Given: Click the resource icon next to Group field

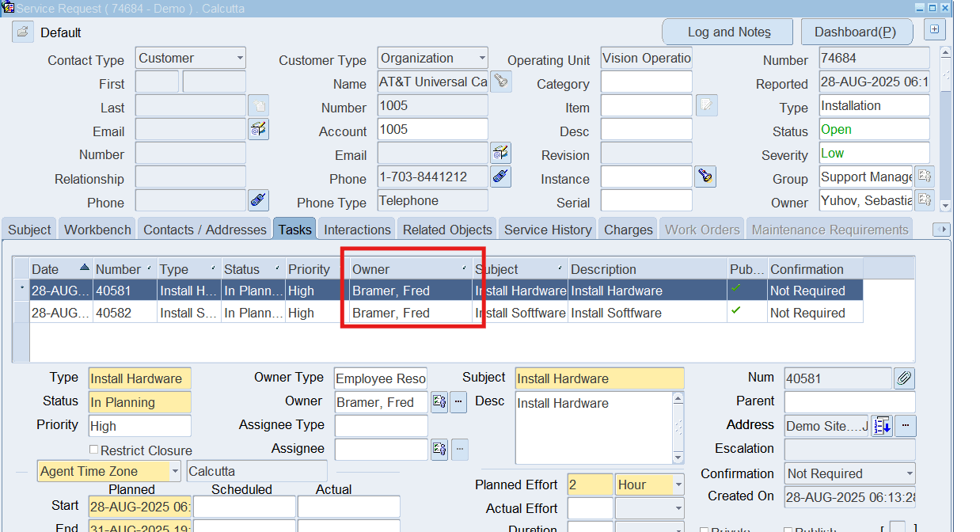Looking at the screenshot, I should 925,177.
